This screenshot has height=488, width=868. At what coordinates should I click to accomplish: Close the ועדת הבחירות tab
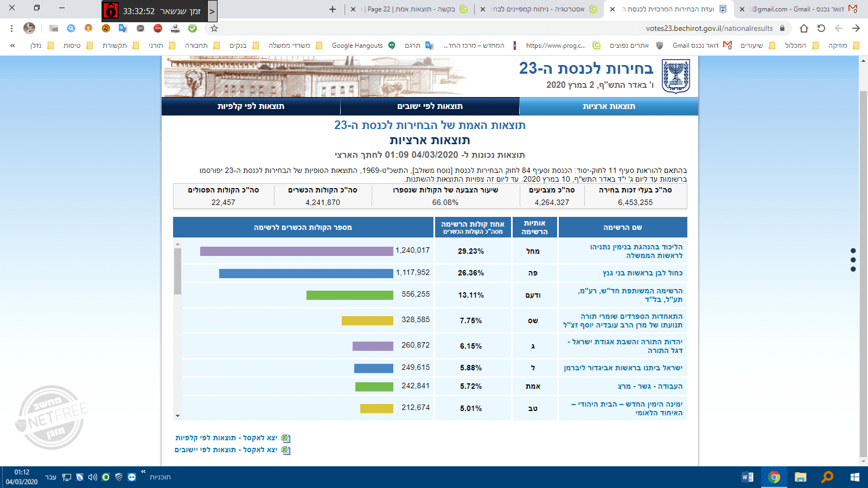click(x=612, y=9)
